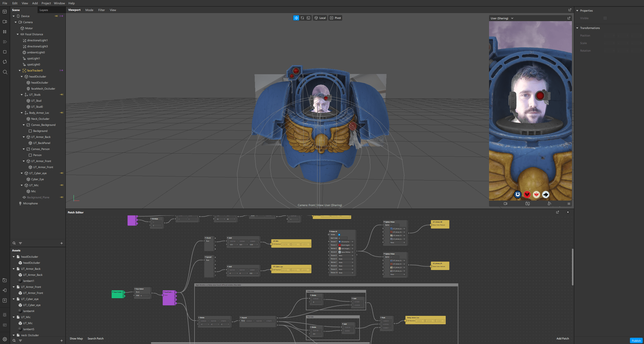Click the simulator record video icon
This screenshot has height=344, width=644.
tap(505, 204)
